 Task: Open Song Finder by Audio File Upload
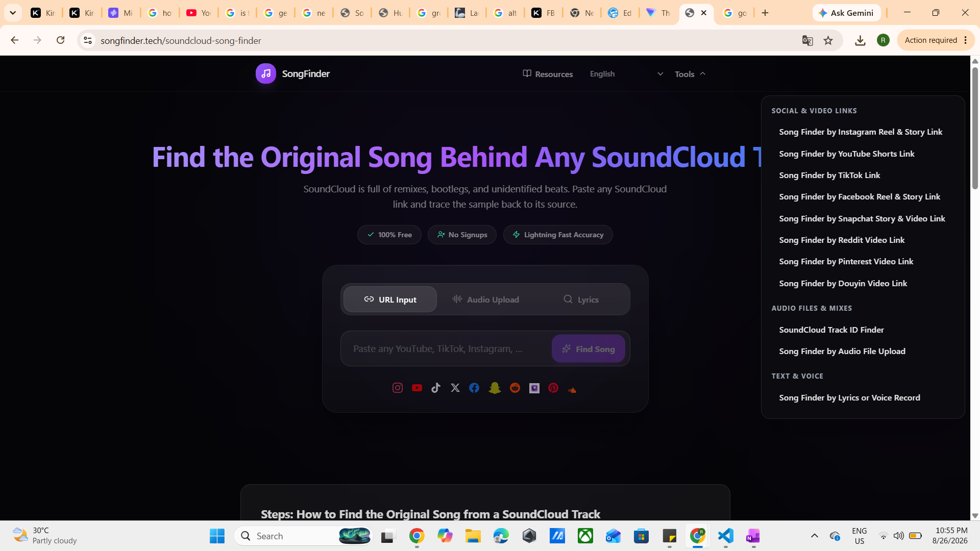[x=842, y=352]
